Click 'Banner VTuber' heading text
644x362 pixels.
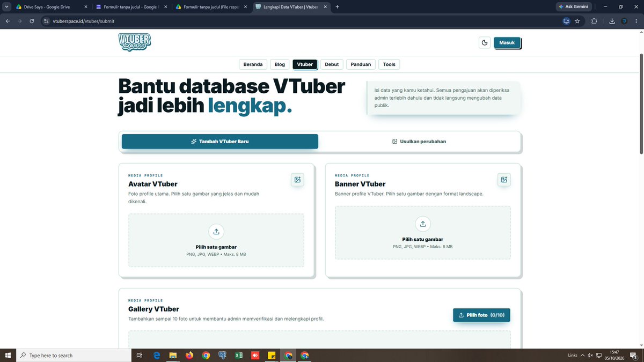(360, 184)
